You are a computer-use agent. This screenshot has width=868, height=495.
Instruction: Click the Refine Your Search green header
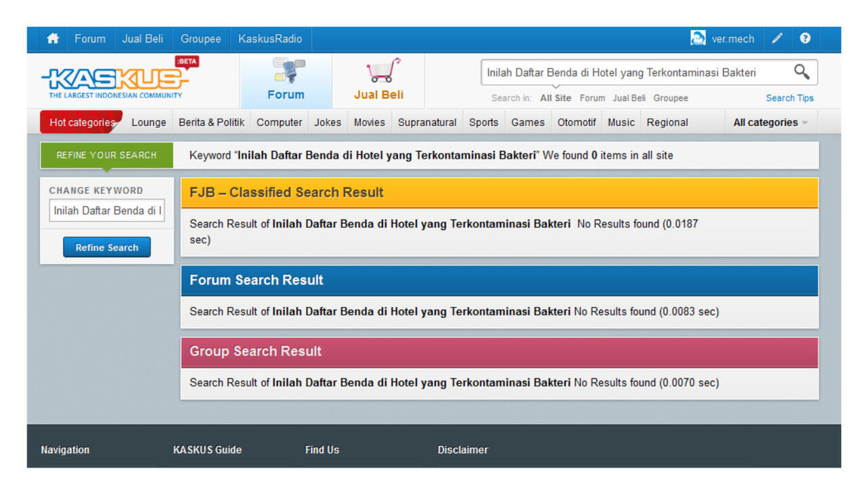pyautogui.click(x=106, y=155)
